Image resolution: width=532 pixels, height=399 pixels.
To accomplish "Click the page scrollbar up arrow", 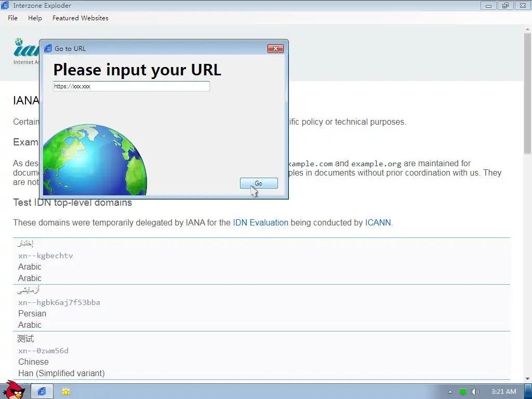I will coord(527,29).
